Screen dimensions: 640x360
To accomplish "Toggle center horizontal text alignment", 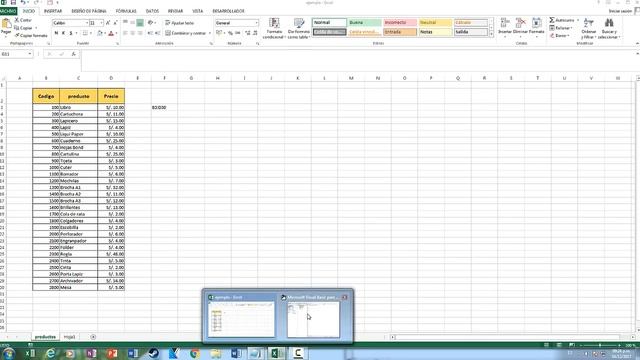I will point(133,33).
